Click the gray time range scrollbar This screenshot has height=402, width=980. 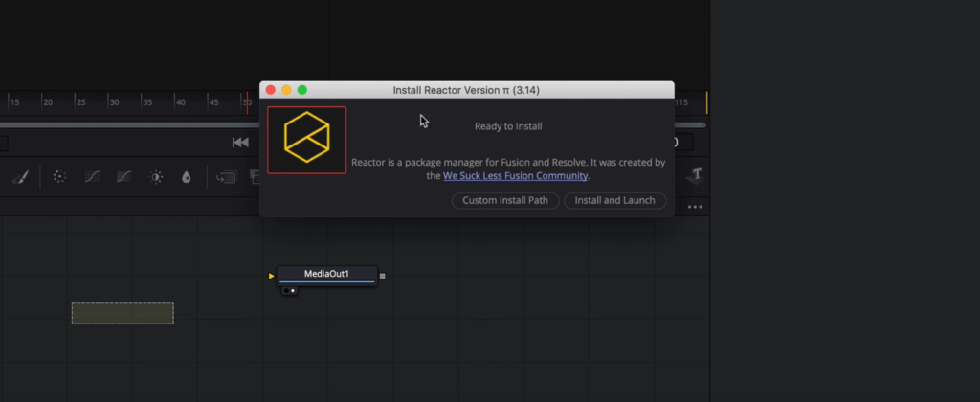click(130, 125)
